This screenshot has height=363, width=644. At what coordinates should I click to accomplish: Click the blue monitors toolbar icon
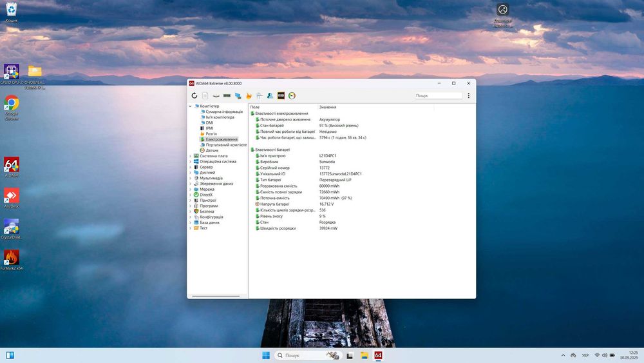[x=238, y=95]
